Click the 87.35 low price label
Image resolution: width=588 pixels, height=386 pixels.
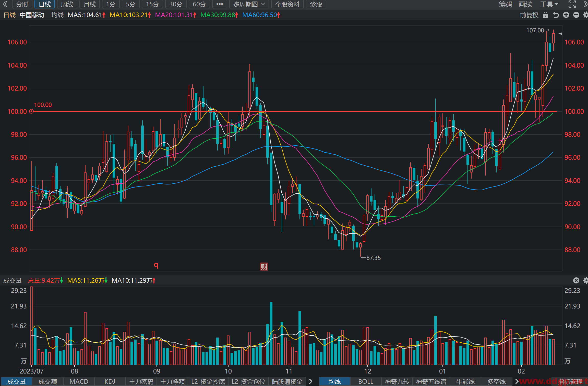(x=371, y=258)
